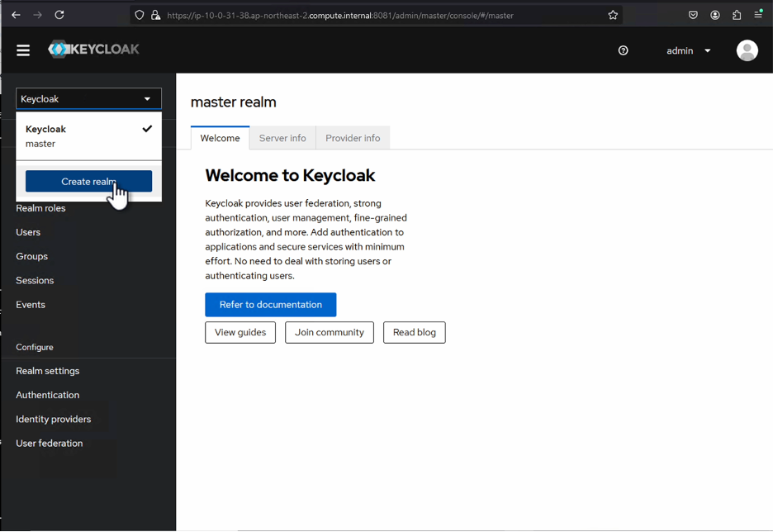Open the browser extensions puzzle icon
Screen dimensions: 773x532
click(x=737, y=15)
